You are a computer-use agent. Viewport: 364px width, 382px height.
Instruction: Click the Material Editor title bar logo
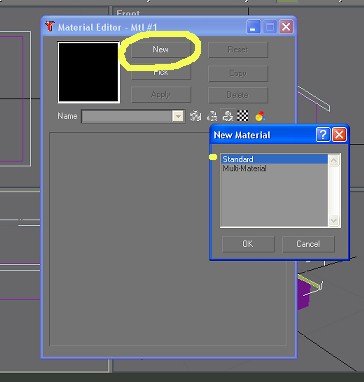(50, 26)
